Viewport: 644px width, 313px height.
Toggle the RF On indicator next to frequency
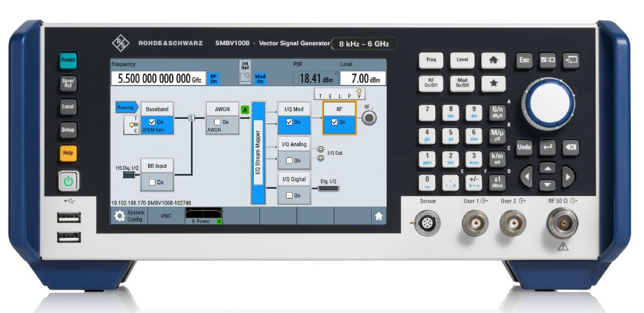pyautogui.click(x=213, y=78)
